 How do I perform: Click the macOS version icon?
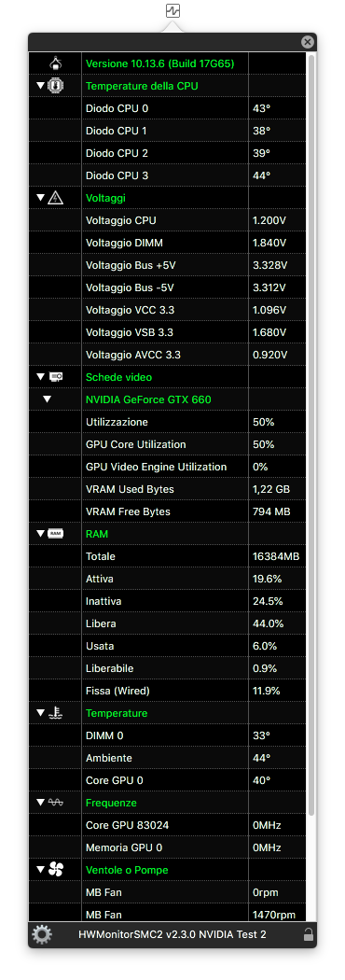point(56,63)
